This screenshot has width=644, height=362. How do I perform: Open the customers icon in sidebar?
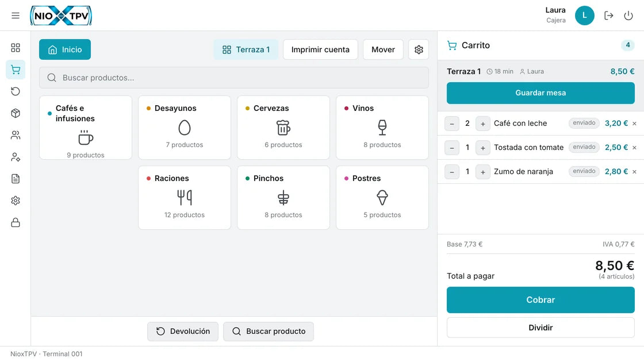[15, 135]
